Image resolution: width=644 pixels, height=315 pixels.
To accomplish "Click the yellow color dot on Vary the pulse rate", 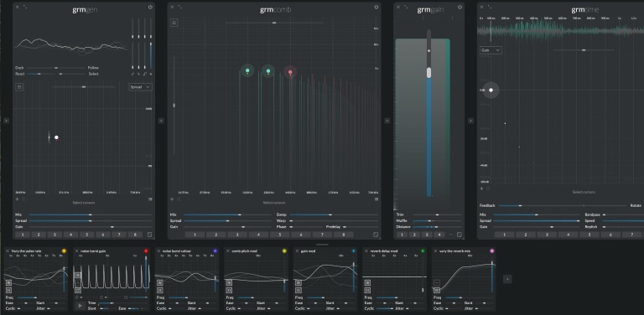I will point(64,250).
